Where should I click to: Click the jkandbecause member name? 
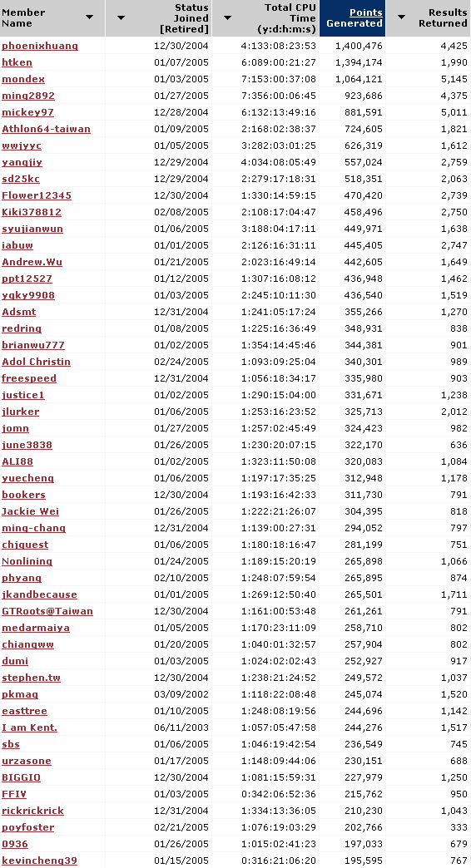coord(39,594)
